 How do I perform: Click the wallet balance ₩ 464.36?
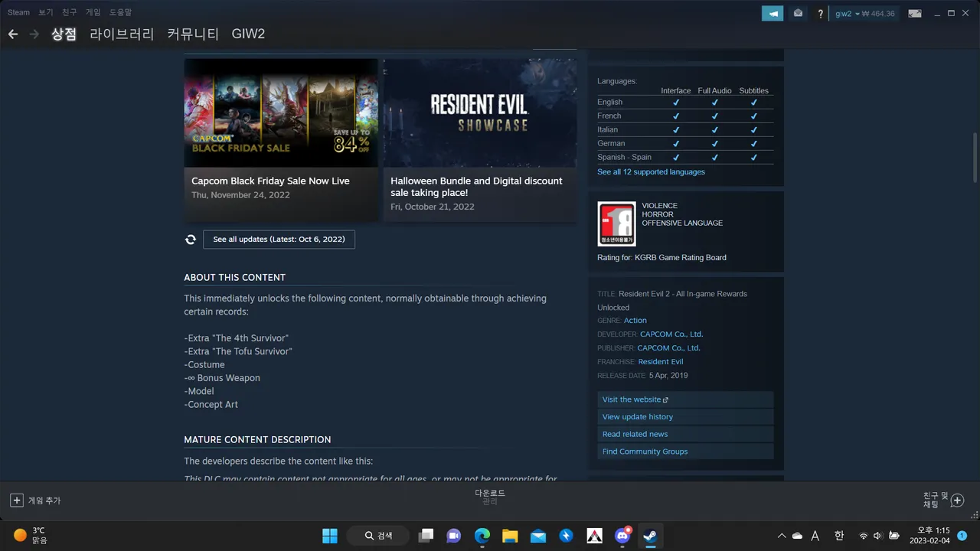click(878, 13)
